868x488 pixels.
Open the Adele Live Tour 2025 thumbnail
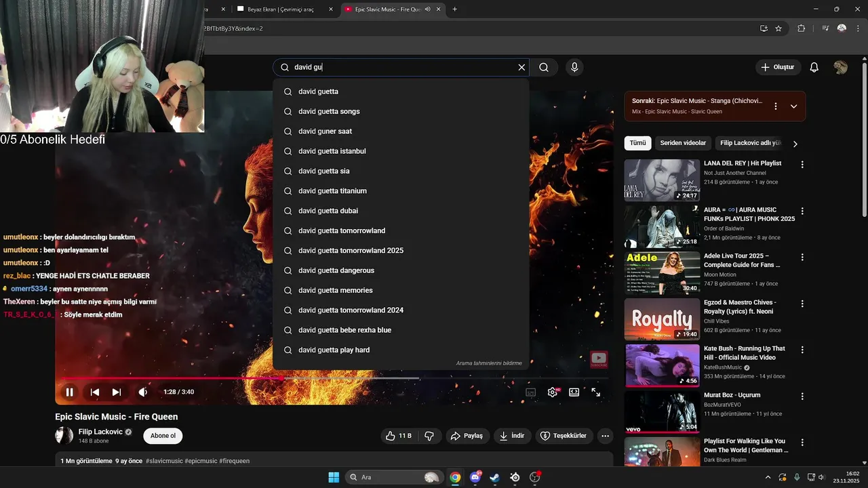(662, 272)
